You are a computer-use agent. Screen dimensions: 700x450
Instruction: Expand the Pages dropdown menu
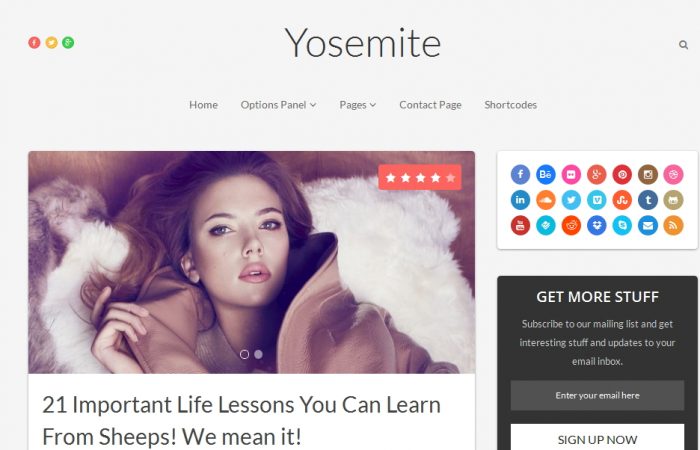click(358, 105)
